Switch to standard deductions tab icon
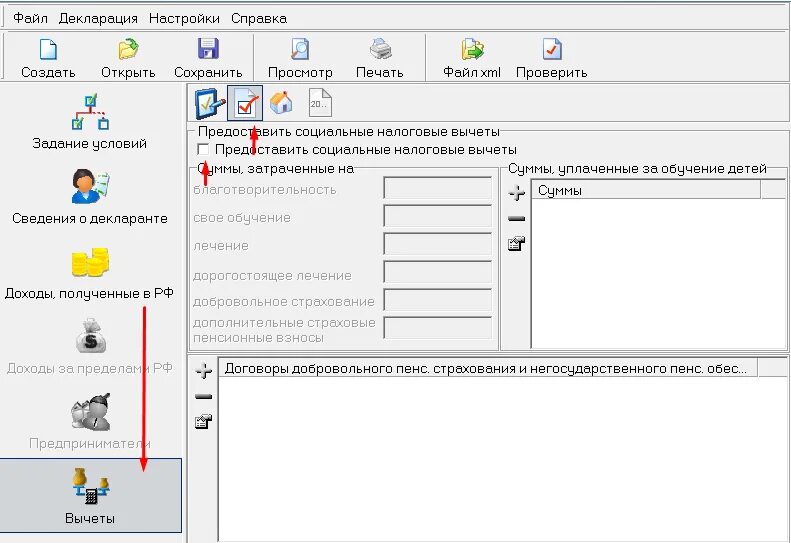 click(x=208, y=103)
